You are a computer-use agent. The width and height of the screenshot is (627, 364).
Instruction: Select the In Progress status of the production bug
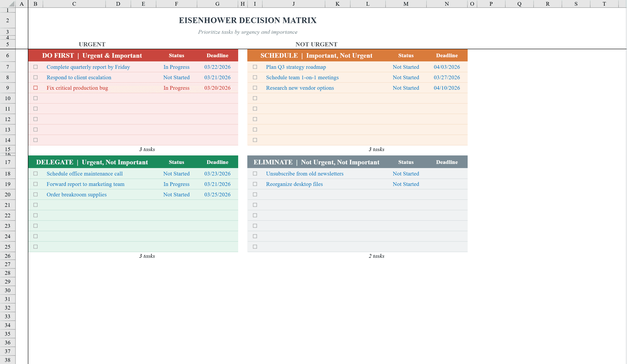pos(176,88)
